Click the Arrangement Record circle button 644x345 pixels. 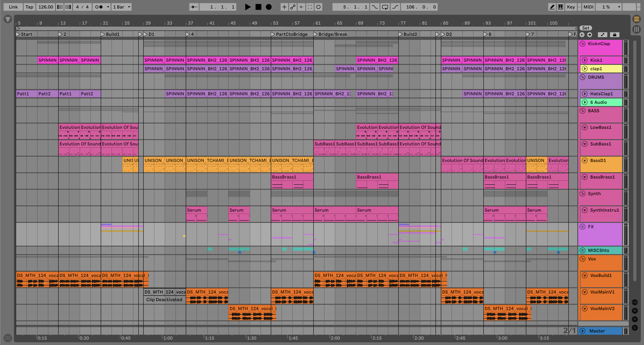(269, 7)
